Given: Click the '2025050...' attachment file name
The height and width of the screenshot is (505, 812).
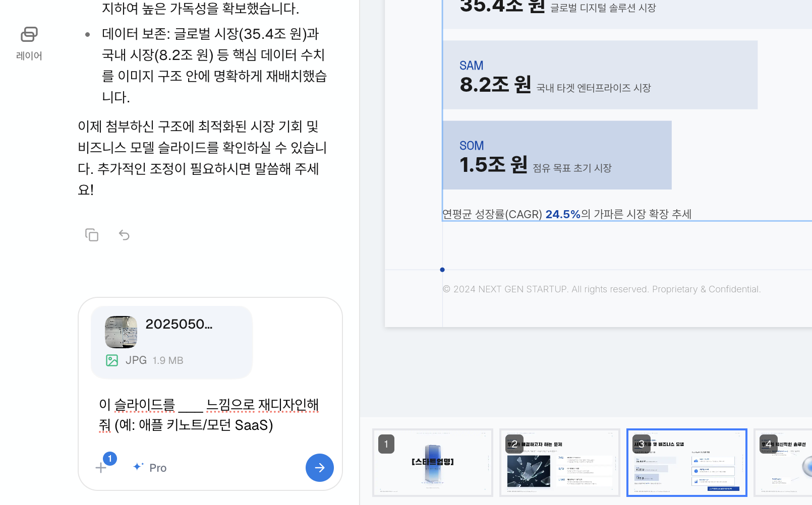Looking at the screenshot, I should (x=179, y=324).
